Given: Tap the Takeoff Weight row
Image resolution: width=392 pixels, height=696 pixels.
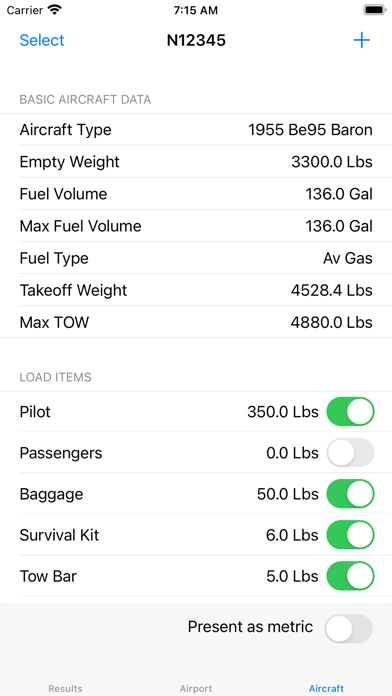Looking at the screenshot, I should click(196, 290).
